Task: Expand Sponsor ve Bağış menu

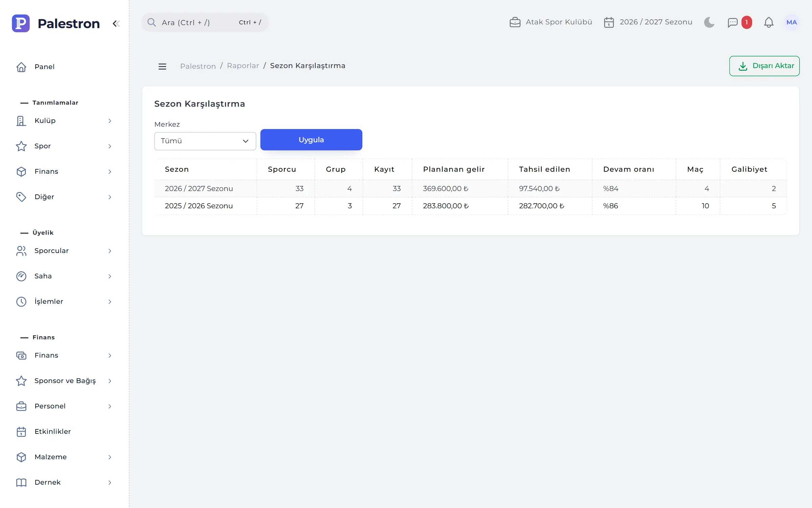Action: pyautogui.click(x=64, y=381)
